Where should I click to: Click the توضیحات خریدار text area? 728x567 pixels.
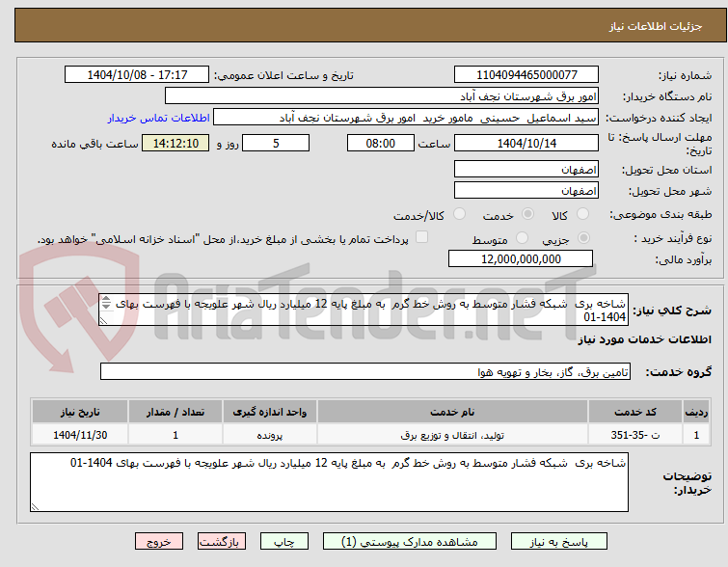tap(329, 482)
